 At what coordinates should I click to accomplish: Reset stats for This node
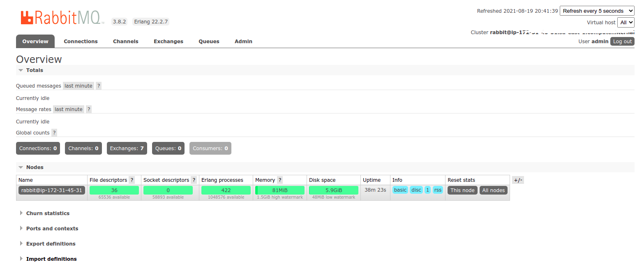coord(462,190)
